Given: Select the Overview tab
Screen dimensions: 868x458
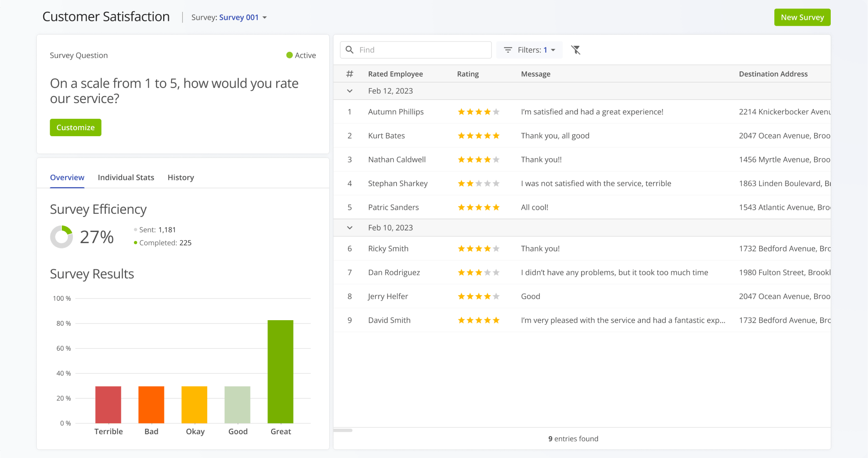Looking at the screenshot, I should [67, 177].
